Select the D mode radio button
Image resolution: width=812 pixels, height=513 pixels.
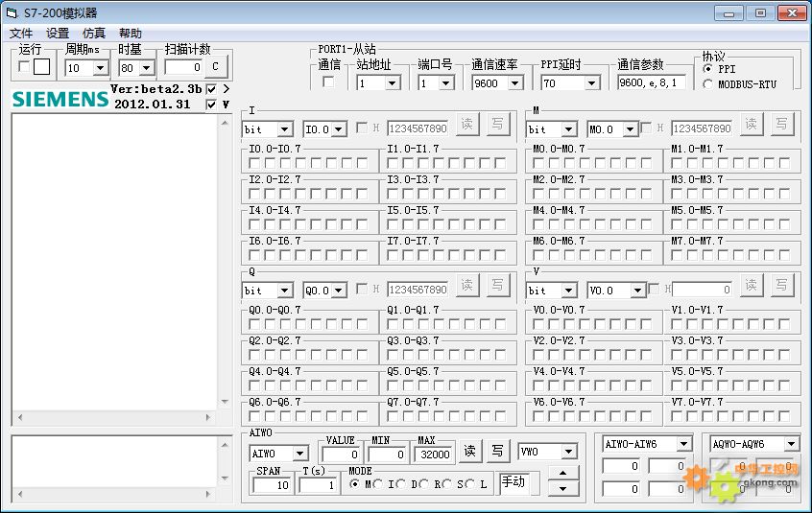[x=401, y=484]
